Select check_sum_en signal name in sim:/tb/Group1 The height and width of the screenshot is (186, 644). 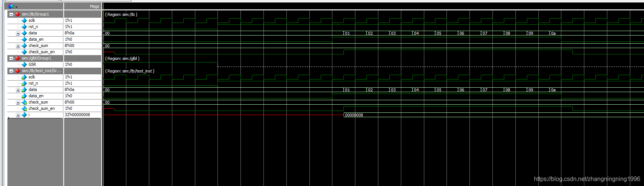point(42,52)
